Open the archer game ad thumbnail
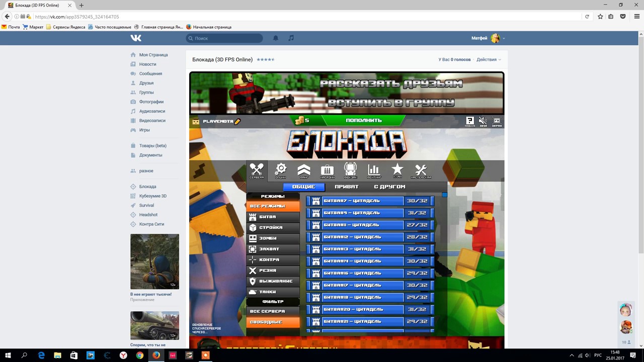Viewport: 644px width, 362px height. coord(154,261)
